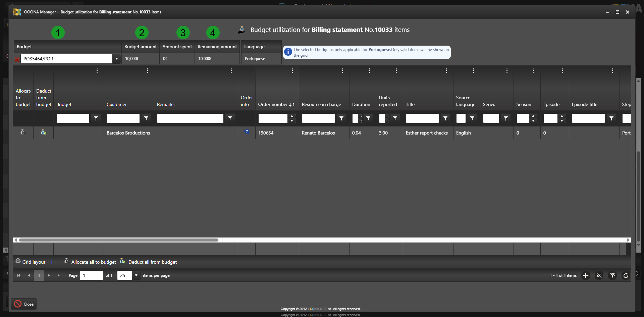Screen dimensions: 644x317
Task: Toggle the Remarks column filter button
Action: click(230, 118)
